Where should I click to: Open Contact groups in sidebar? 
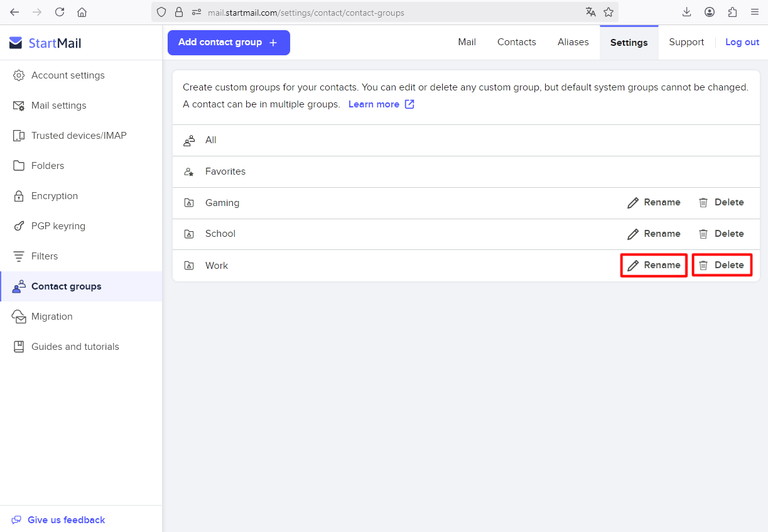point(82,286)
